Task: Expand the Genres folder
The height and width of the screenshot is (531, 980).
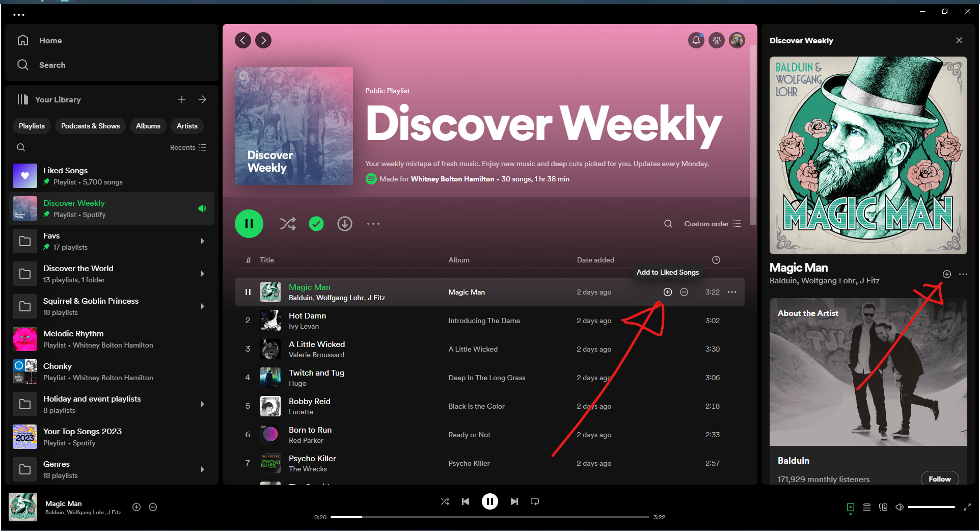Action: point(202,469)
